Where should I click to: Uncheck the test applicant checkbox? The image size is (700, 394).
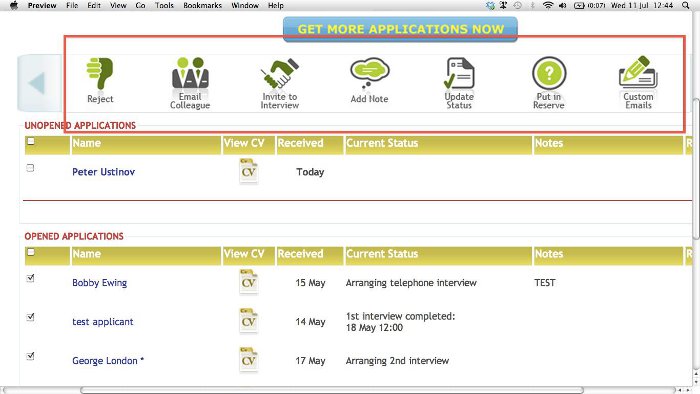(x=30, y=317)
